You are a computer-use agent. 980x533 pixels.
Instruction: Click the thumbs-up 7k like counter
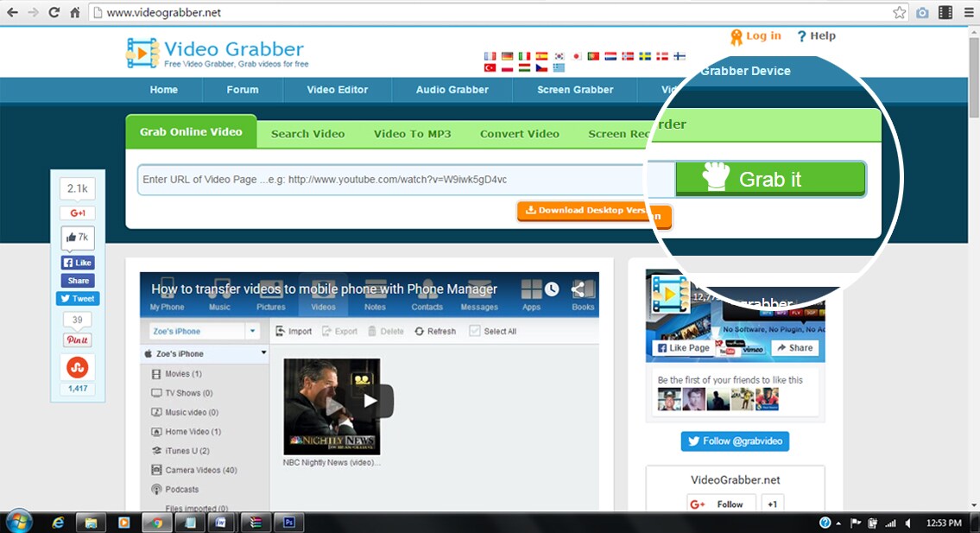click(78, 238)
